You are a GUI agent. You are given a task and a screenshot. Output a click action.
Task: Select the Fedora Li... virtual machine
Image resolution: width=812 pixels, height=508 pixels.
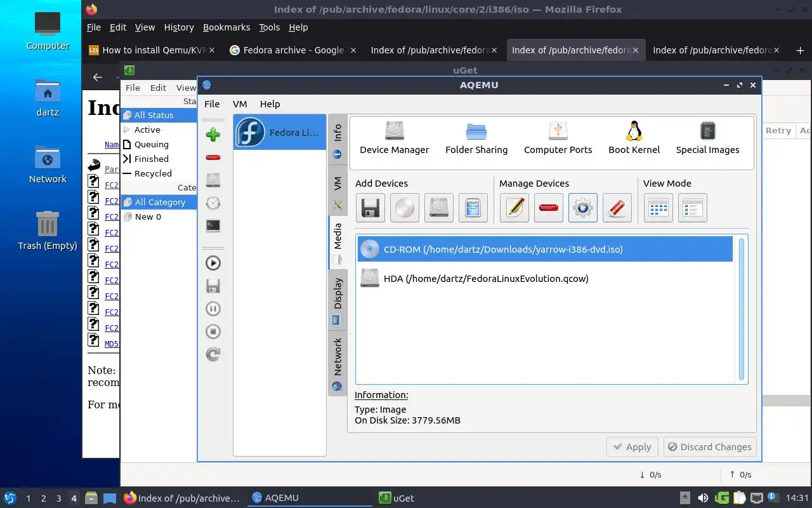pos(280,133)
